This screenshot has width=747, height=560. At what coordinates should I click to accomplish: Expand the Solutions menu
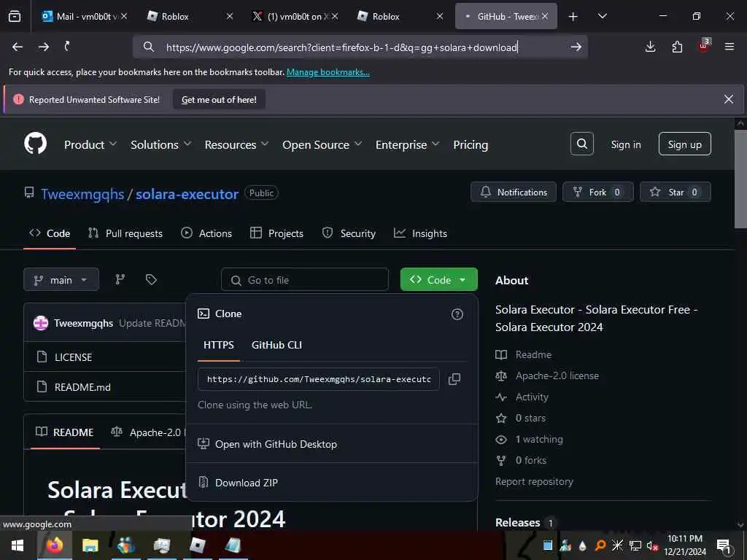click(161, 145)
